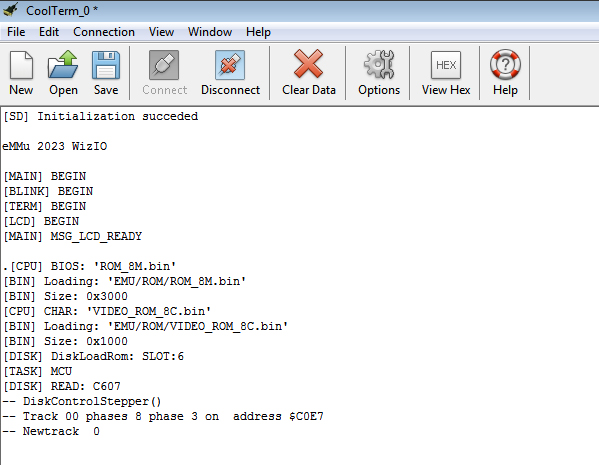
Task: Open a saved file with Open icon
Action: click(x=63, y=65)
